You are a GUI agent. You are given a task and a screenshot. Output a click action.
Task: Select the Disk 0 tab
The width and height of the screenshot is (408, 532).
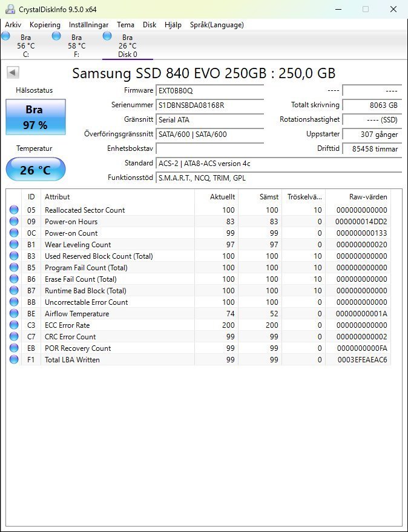127,45
